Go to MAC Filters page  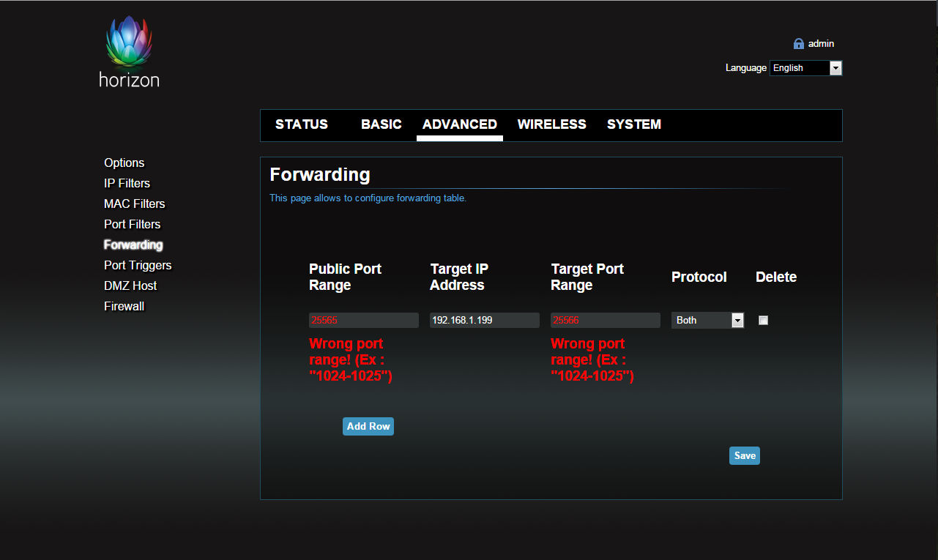tap(135, 204)
